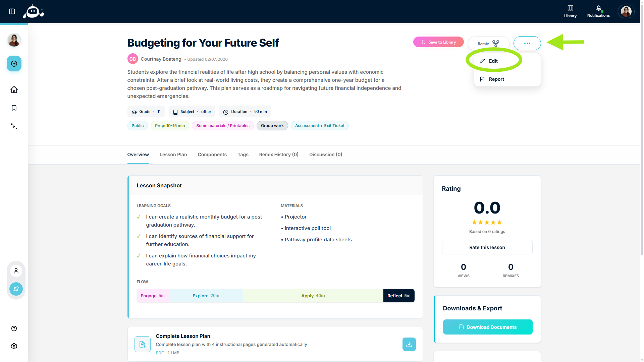Open the help question mark icon
The width and height of the screenshot is (644, 362).
coord(14,328)
